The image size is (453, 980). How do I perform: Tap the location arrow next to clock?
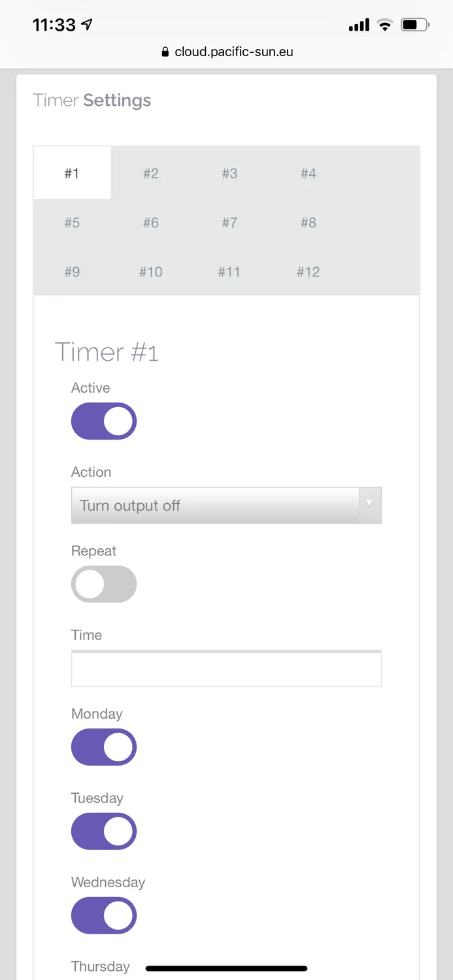pyautogui.click(x=87, y=25)
